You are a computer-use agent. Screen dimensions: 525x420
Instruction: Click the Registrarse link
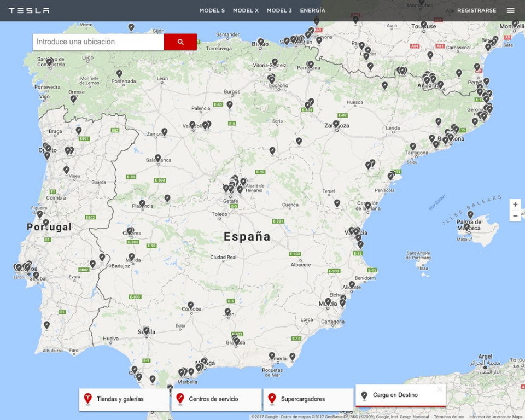point(476,10)
